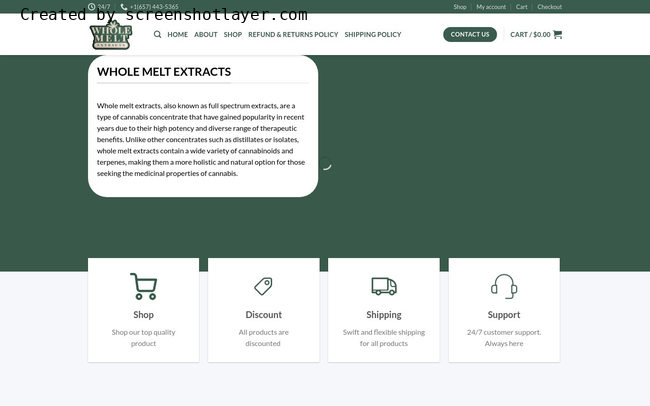The height and width of the screenshot is (406, 650).
Task: Click the Shop card title
Action: click(143, 315)
